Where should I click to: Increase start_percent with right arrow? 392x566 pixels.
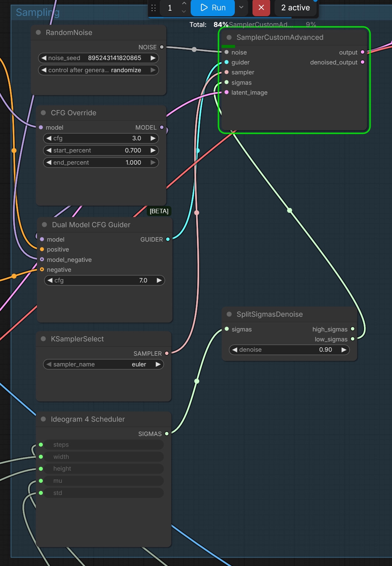153,150
